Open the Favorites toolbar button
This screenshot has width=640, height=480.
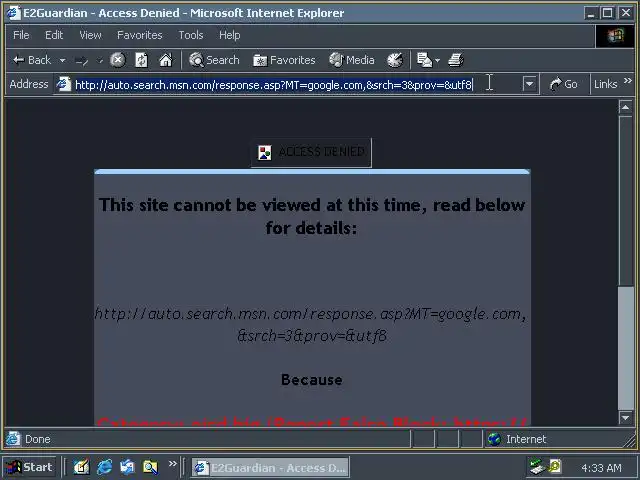click(x=284, y=60)
